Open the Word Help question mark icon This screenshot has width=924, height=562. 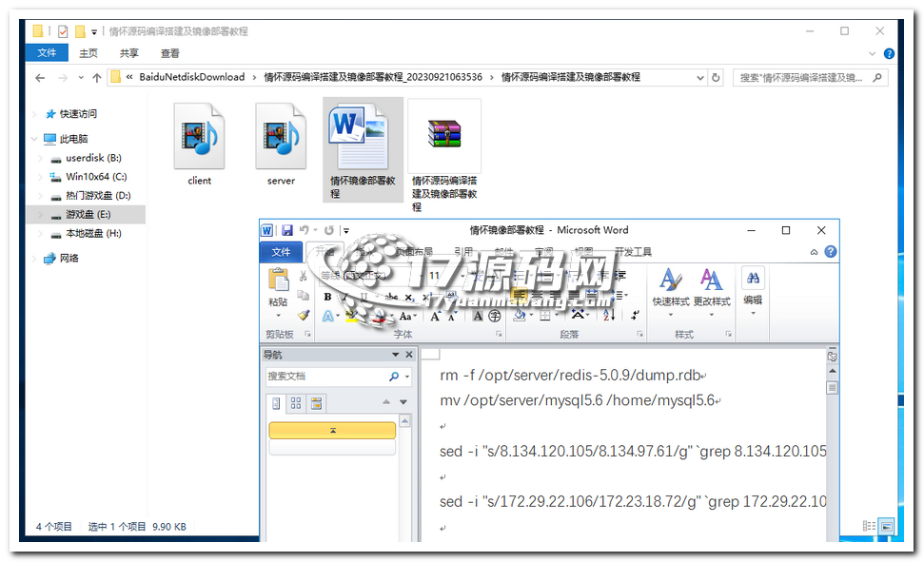(831, 252)
